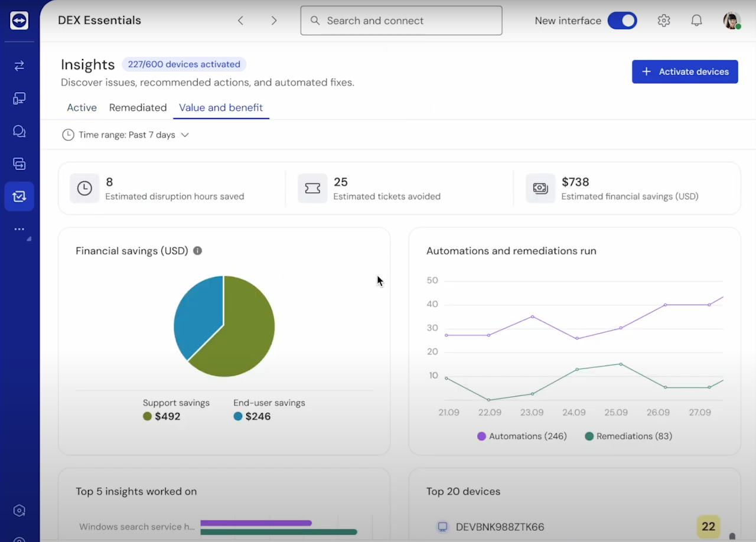Click the TeamViewer logo icon
Screen dimensions: 756x542
click(19, 21)
